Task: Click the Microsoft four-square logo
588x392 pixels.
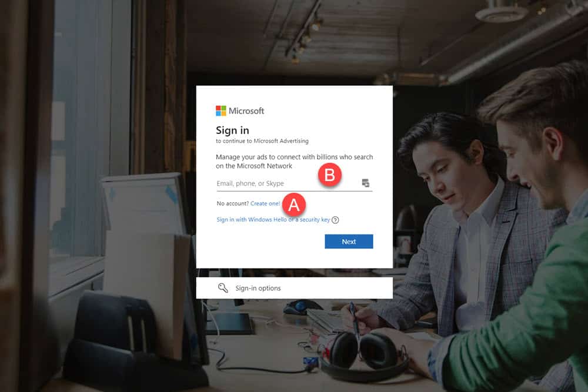Action: pos(221,111)
